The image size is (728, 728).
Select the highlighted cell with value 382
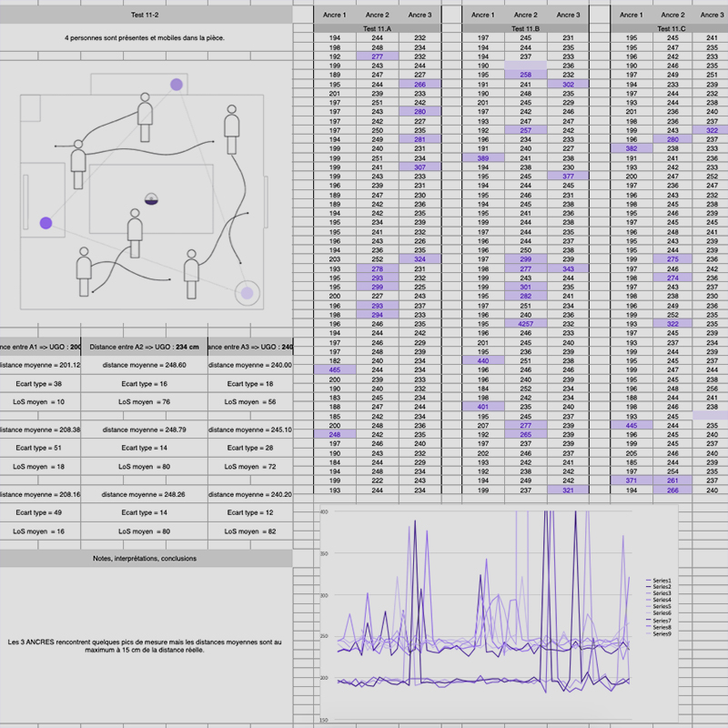[x=632, y=148]
